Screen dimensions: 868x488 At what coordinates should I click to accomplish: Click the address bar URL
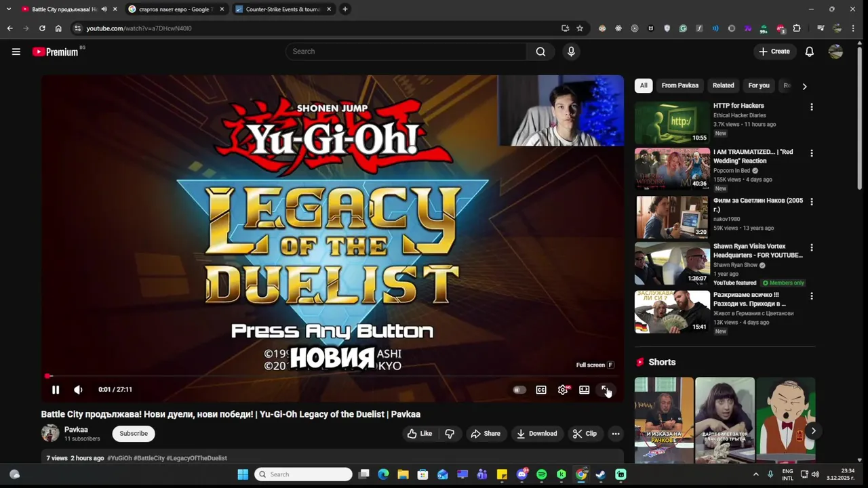139,28
